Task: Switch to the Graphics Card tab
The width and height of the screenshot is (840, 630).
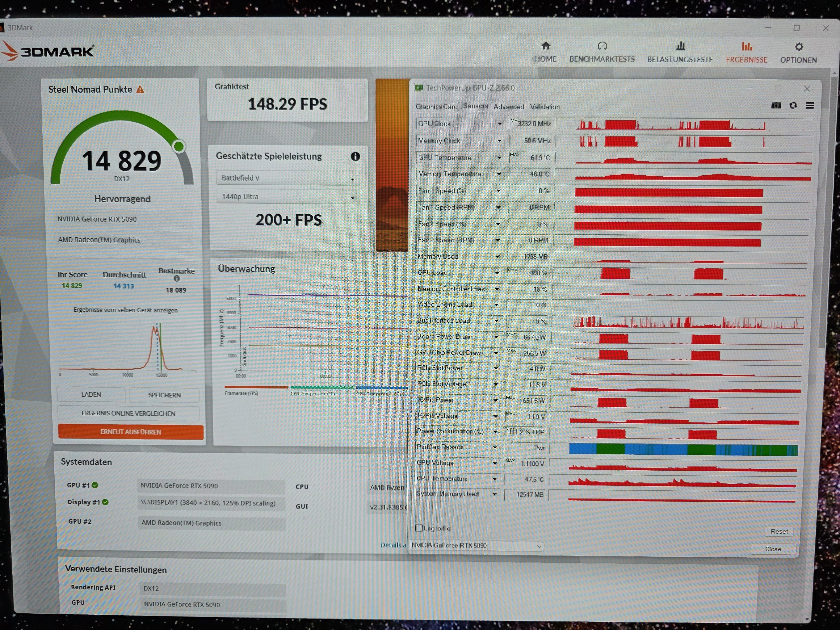Action: (x=436, y=107)
